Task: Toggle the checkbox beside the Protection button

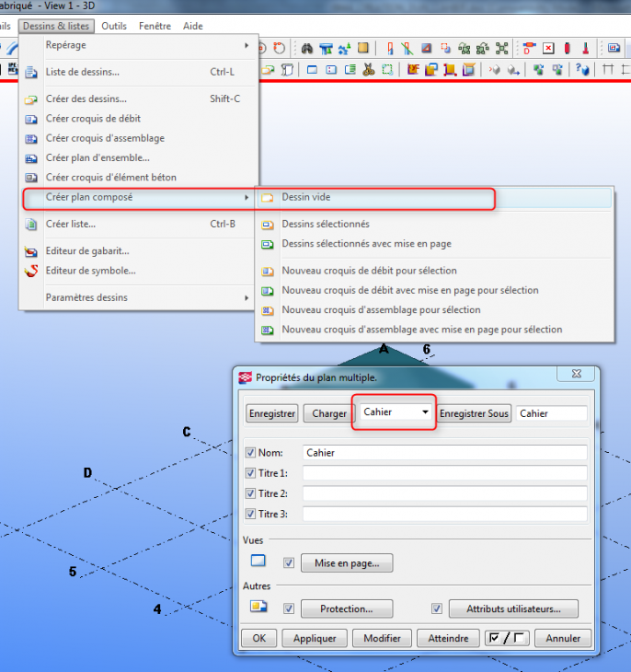Action: tap(289, 608)
